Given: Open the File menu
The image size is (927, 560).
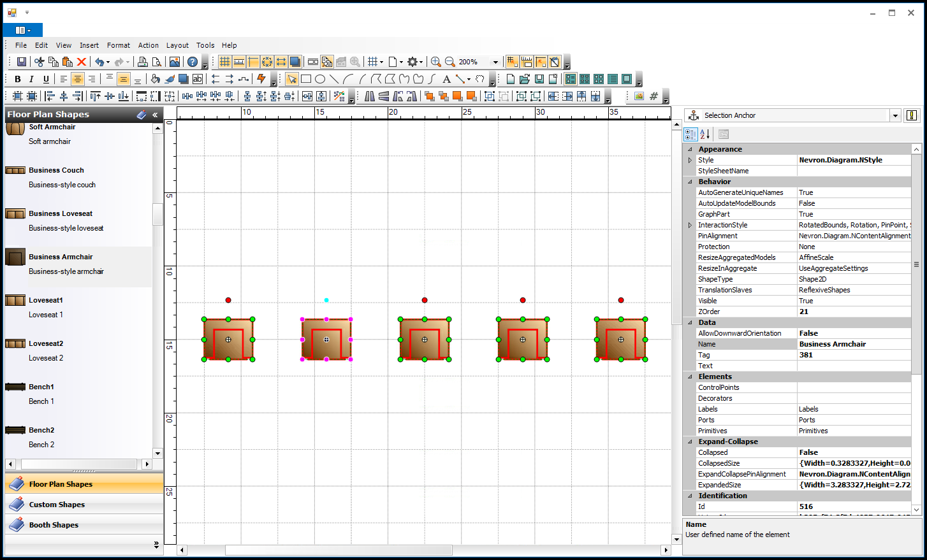Looking at the screenshot, I should point(21,45).
